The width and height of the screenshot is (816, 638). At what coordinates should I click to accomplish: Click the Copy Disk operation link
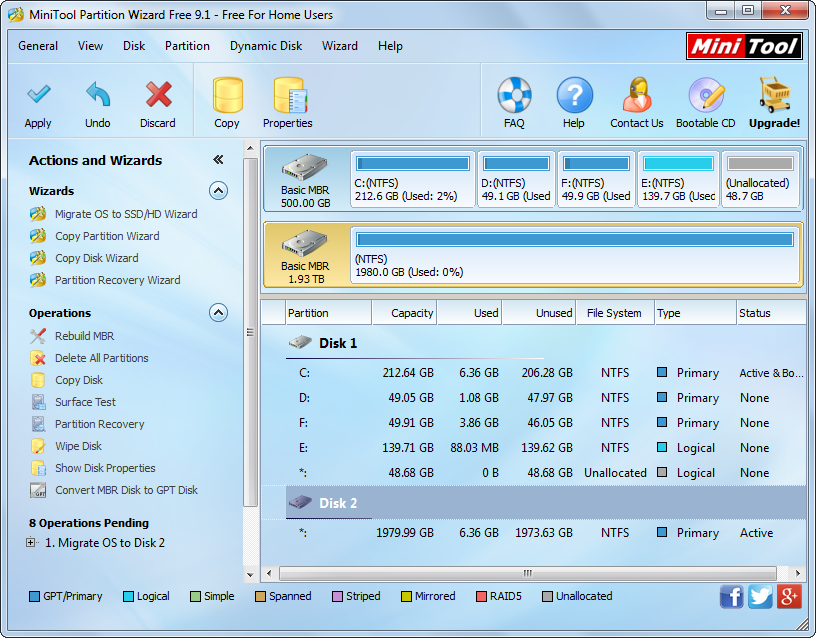coord(79,380)
